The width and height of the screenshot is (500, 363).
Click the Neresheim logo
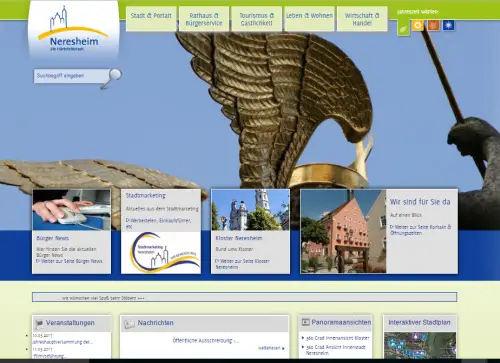point(74,29)
